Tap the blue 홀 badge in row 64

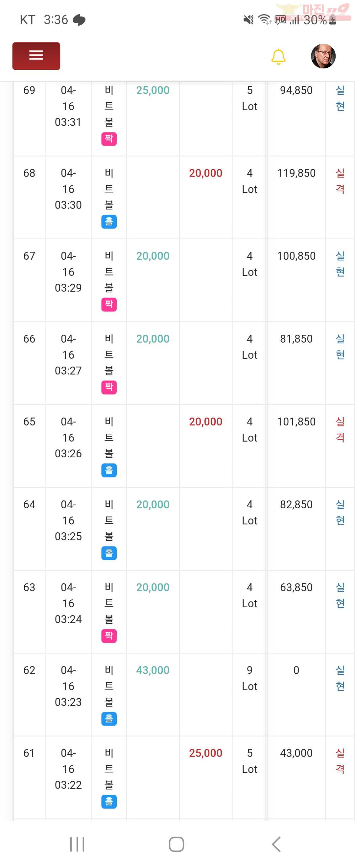click(x=109, y=553)
